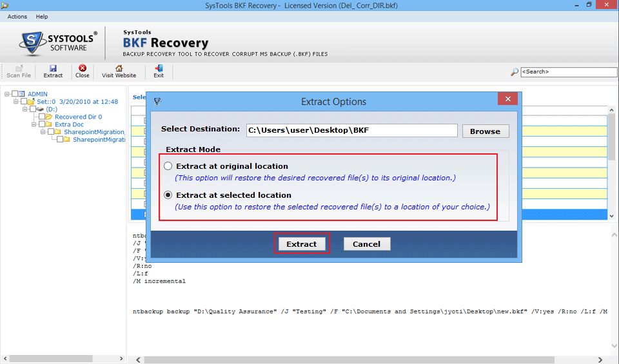Click the Set::0 backup set icon
This screenshot has width=619, height=364.
(31, 102)
